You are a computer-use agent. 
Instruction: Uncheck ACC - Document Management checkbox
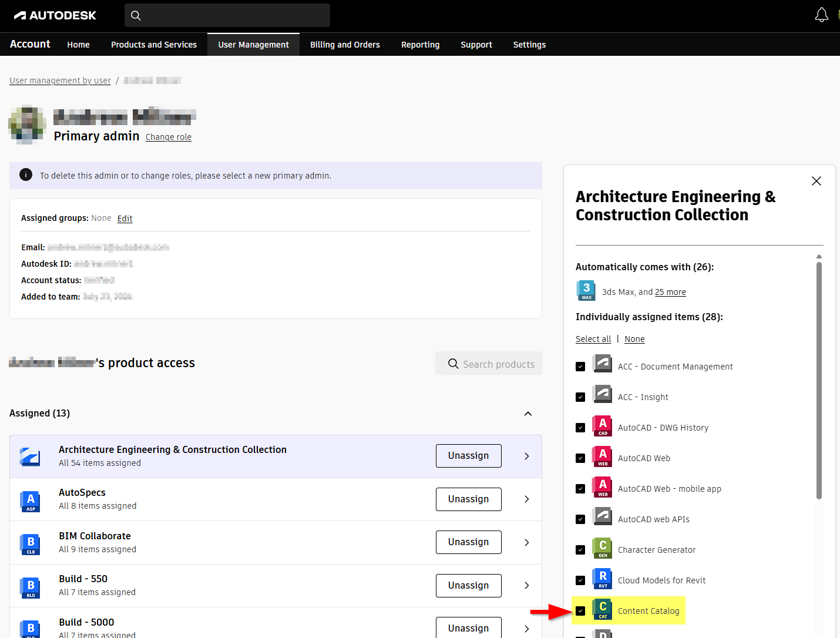pyautogui.click(x=580, y=367)
